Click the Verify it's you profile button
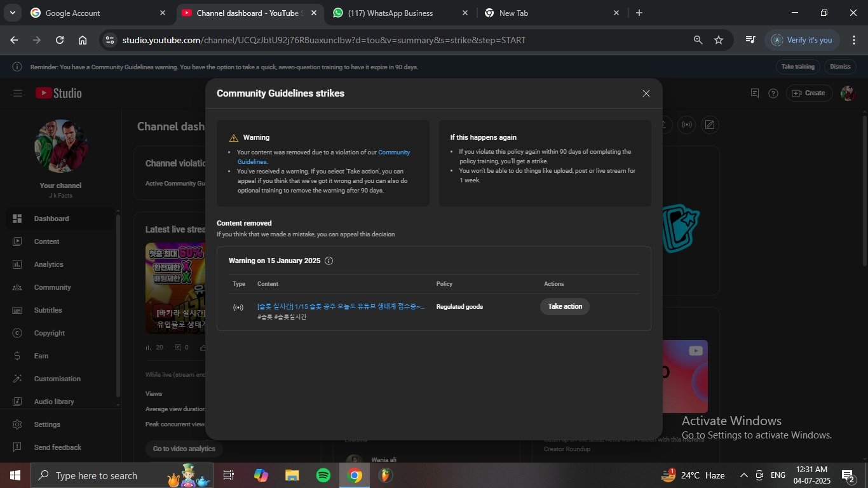Viewport: 868px width, 488px height. 802,40
